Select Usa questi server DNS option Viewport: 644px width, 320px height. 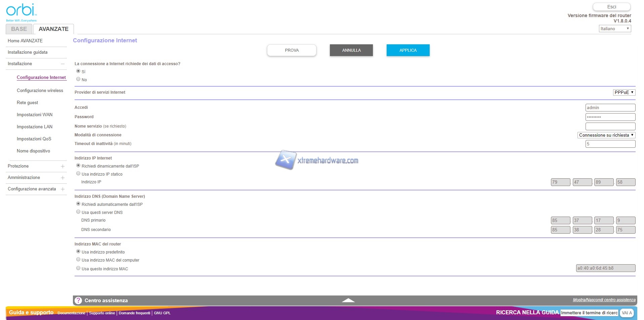pos(78,212)
